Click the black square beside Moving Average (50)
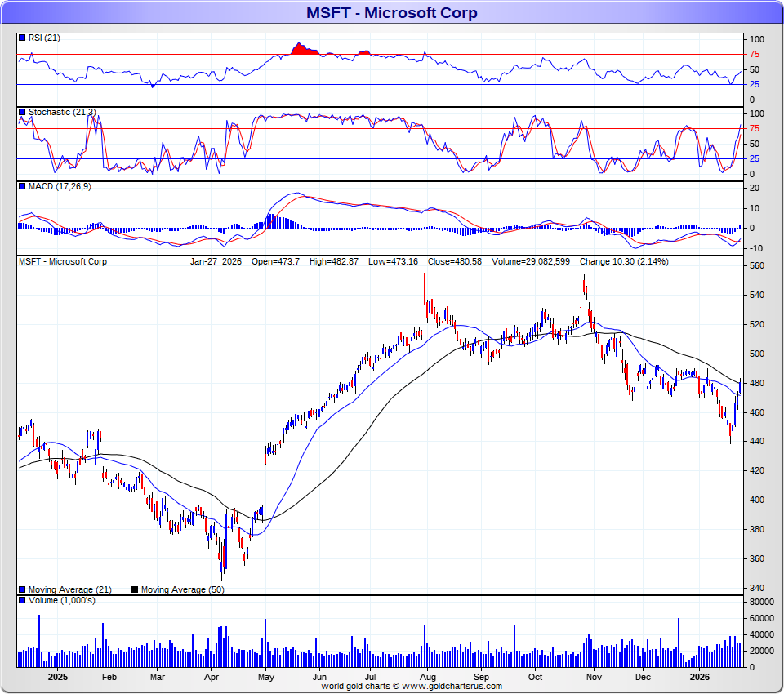The height and width of the screenshot is (694, 784). (x=135, y=589)
